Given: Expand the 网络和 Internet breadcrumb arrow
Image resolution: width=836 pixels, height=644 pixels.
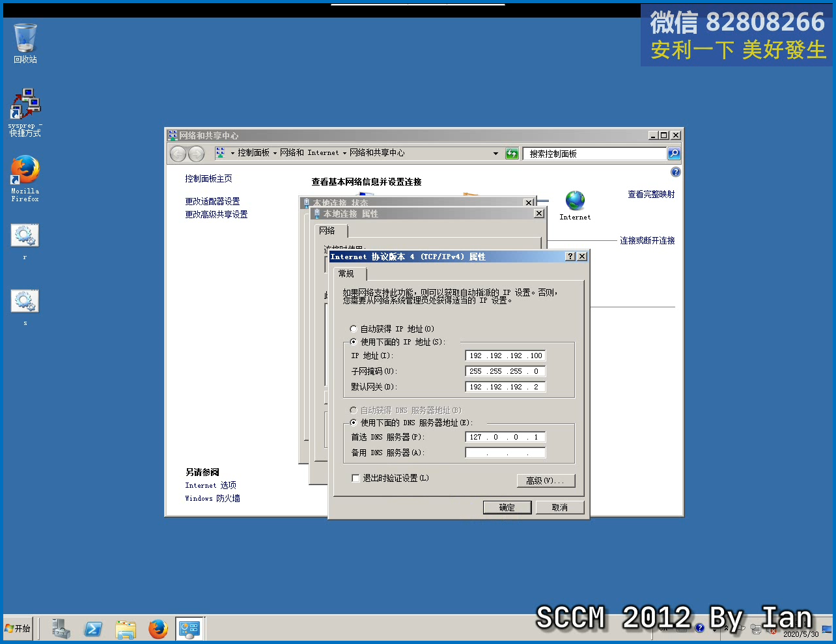Looking at the screenshot, I should click(344, 153).
